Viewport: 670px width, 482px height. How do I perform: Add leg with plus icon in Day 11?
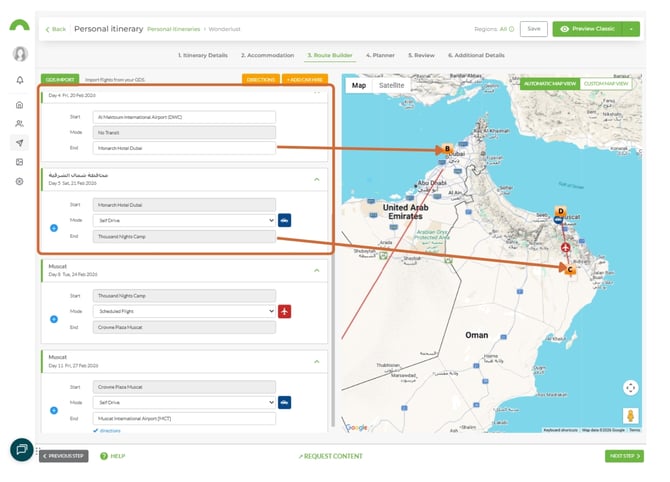(54, 410)
